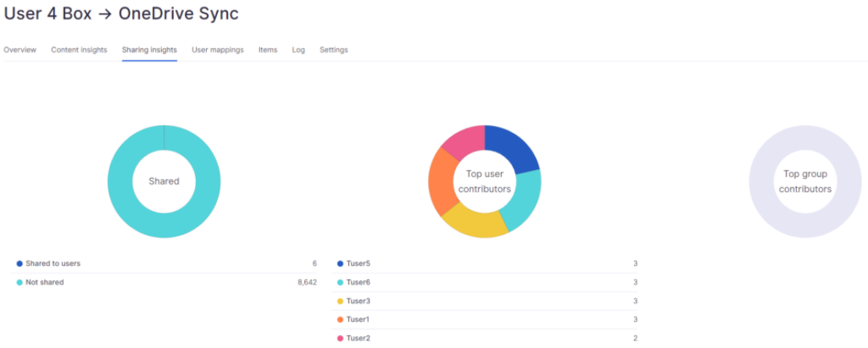The image size is (868, 348).
Task: Click the Tuser3 legend label
Action: (359, 301)
